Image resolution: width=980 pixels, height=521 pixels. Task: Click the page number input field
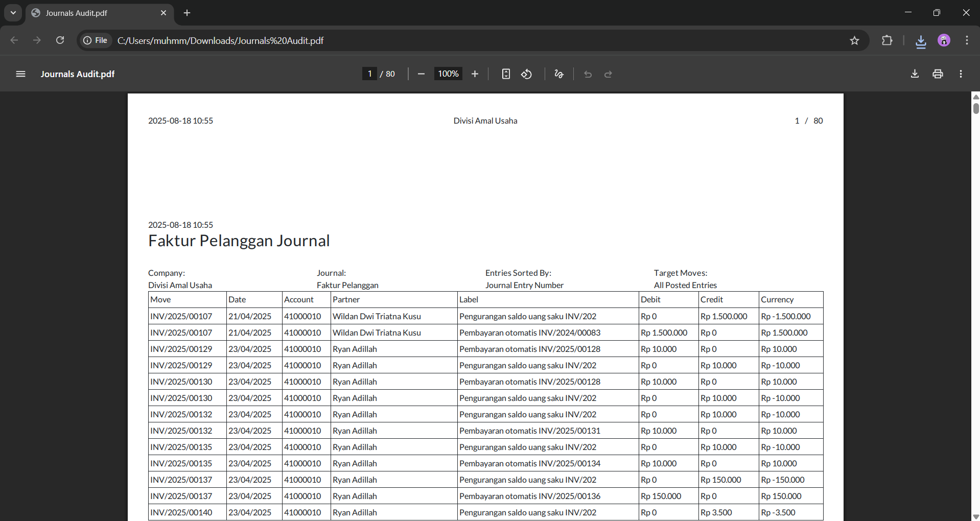point(369,74)
